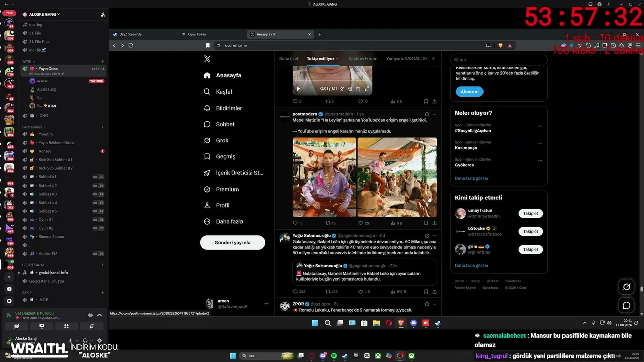Switch to Yamyam KARTALLAR tab
This screenshot has height=362, width=644.
(407, 59)
